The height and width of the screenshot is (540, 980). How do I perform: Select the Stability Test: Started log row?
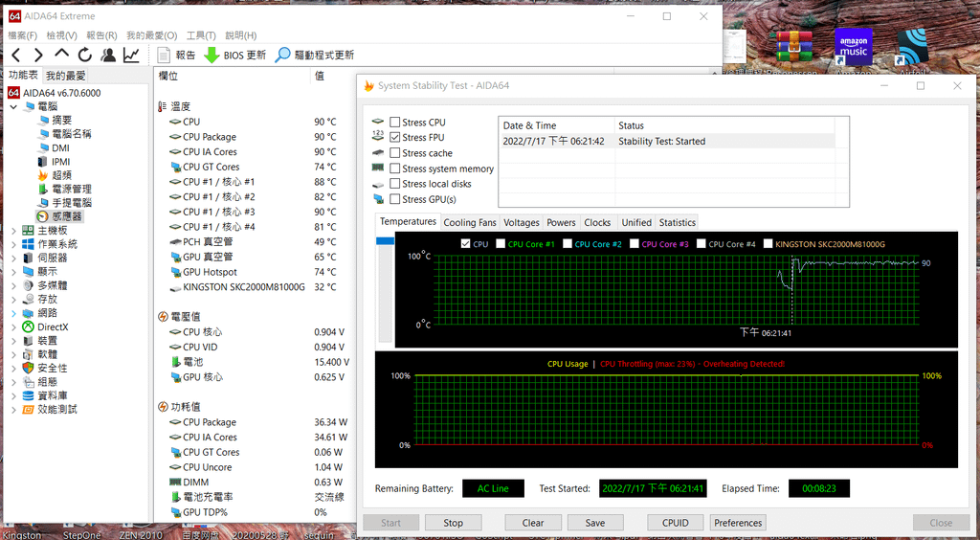click(x=667, y=142)
